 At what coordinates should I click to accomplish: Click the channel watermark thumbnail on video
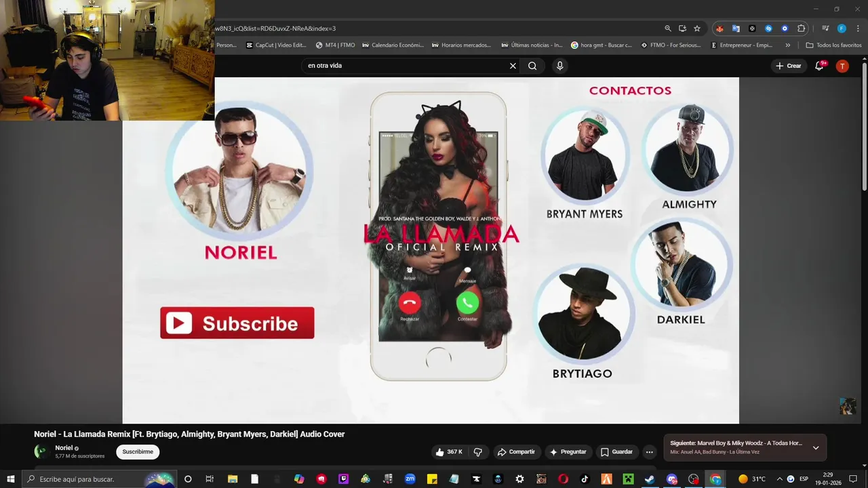tap(848, 406)
